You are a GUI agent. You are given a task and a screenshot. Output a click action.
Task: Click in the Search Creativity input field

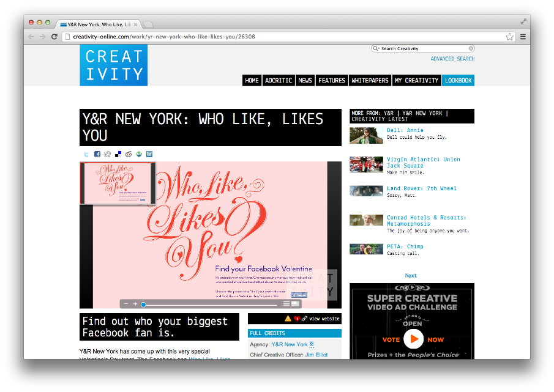[x=424, y=49]
